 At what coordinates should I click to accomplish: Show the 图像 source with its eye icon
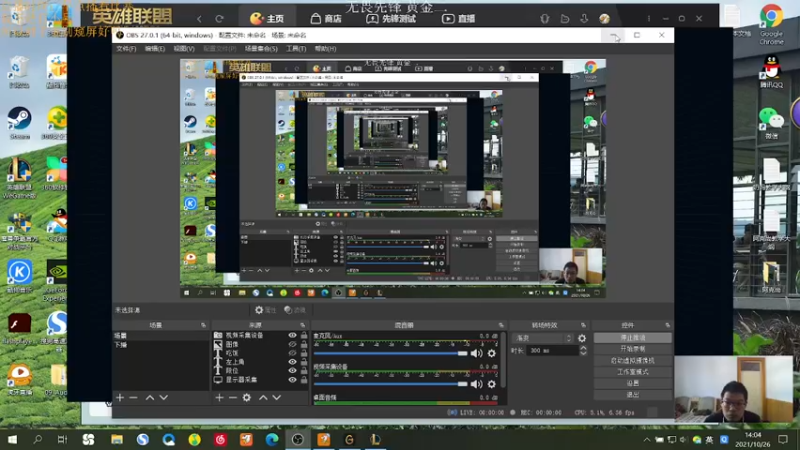point(292,344)
